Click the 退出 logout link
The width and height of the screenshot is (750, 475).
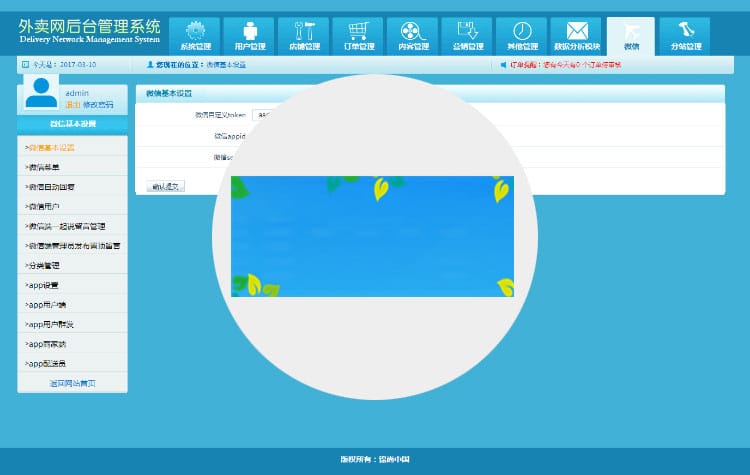(x=73, y=105)
